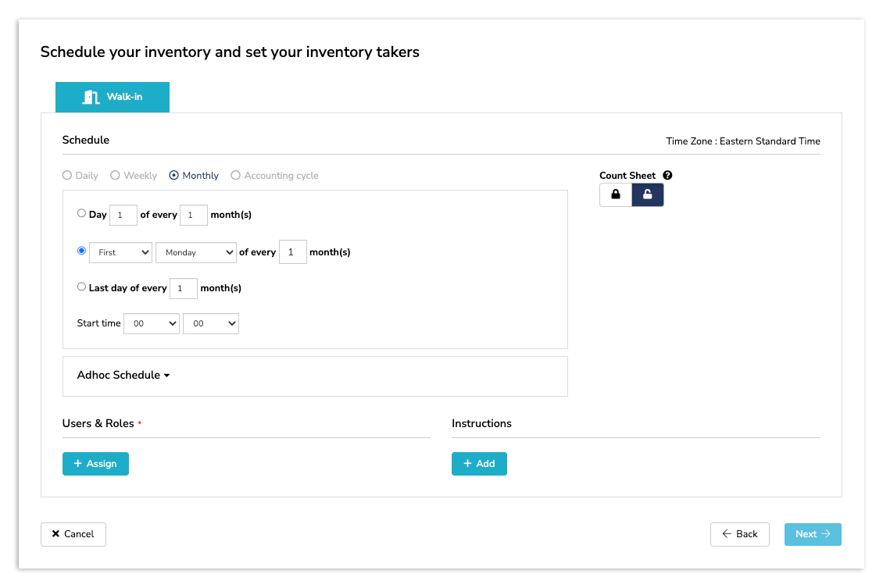The width and height of the screenshot is (883, 588).
Task: Click the month(s) interval input field
Action: [x=292, y=251]
